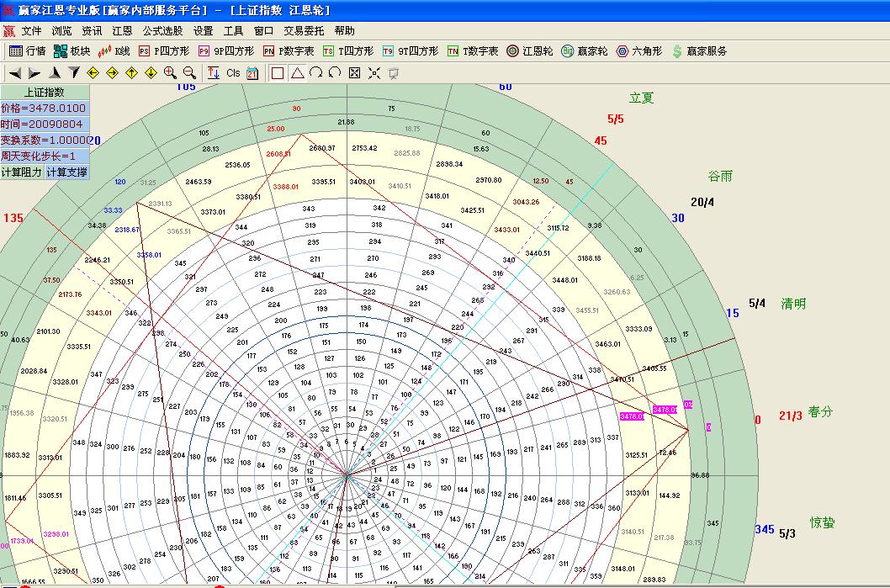Image resolution: width=890 pixels, height=588 pixels.
Task: Click the 价格=3478.0100 field
Action: pyautogui.click(x=44, y=109)
